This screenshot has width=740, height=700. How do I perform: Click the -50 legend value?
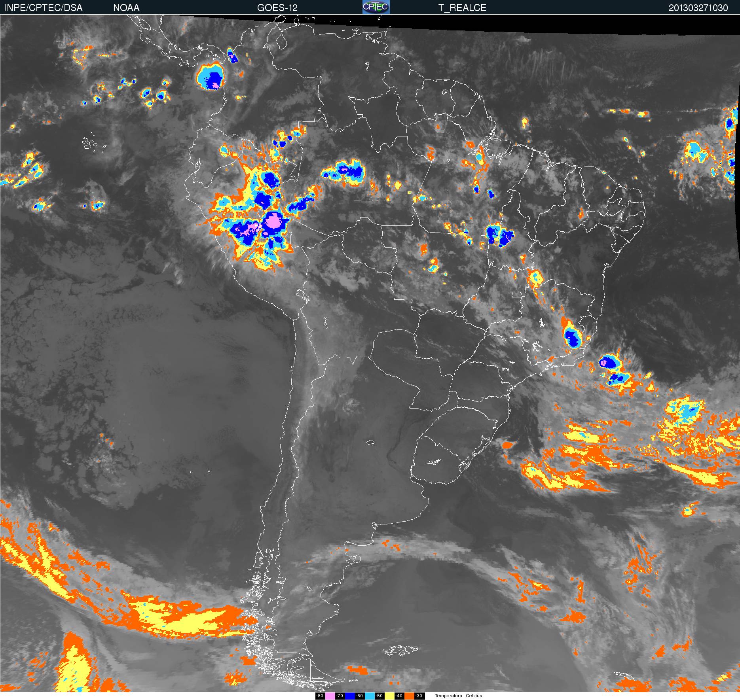pos(379,696)
